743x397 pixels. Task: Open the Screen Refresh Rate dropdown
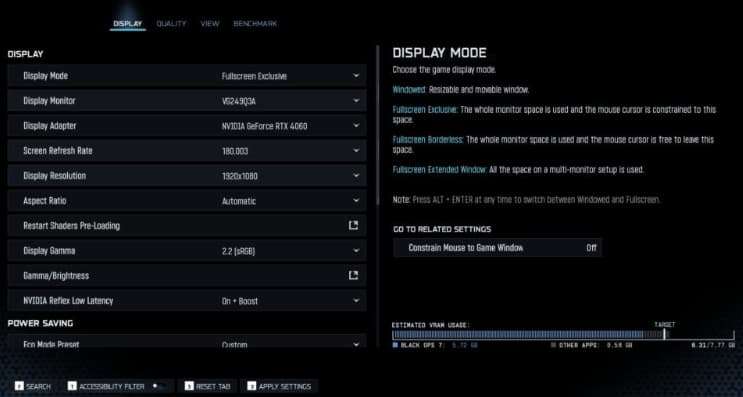[x=356, y=151]
